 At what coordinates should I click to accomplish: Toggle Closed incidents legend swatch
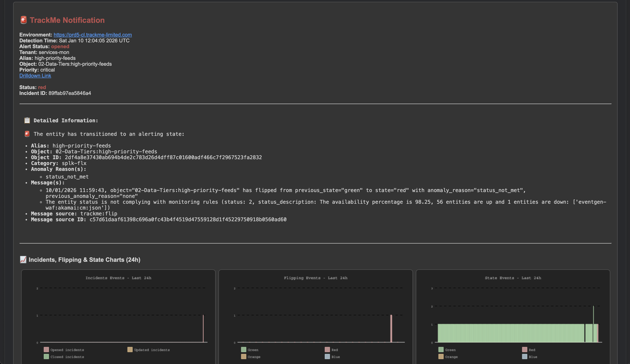pos(46,357)
